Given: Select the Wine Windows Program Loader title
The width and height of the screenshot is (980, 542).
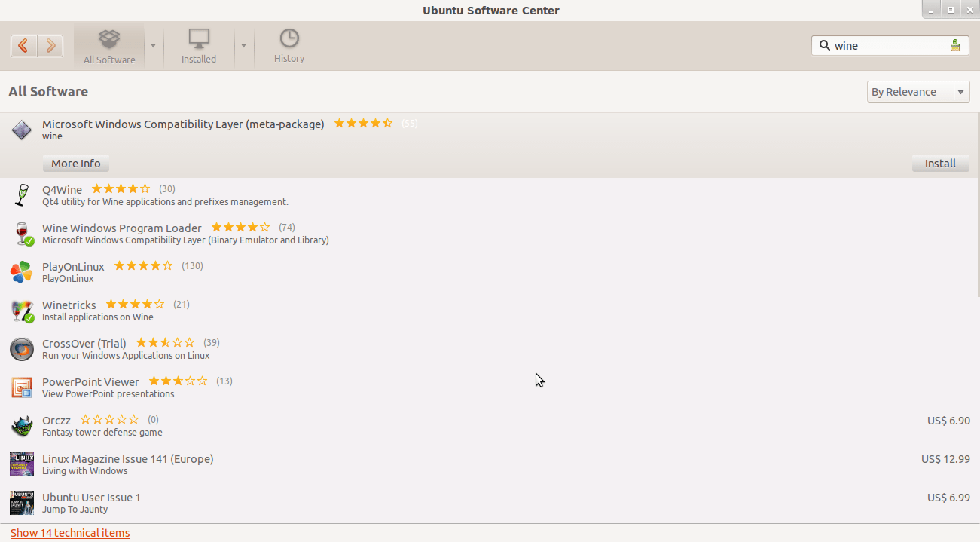Looking at the screenshot, I should coord(122,228).
